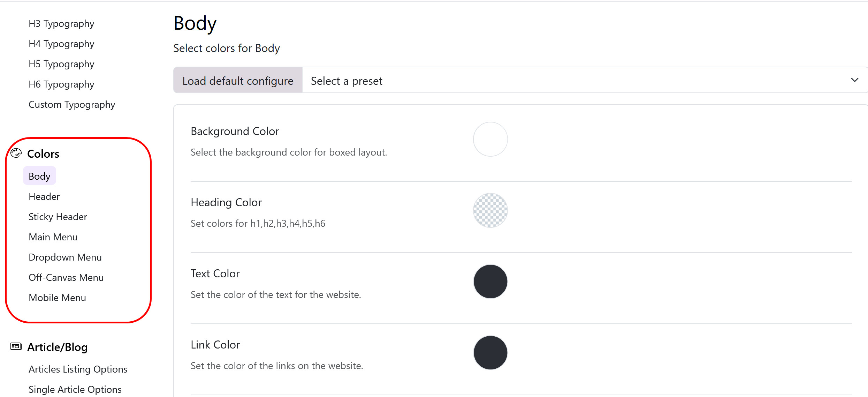Image resolution: width=868 pixels, height=397 pixels.
Task: Open Sticky Header color settings
Action: point(58,217)
